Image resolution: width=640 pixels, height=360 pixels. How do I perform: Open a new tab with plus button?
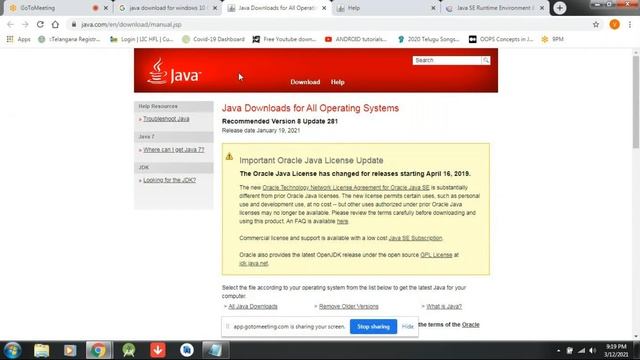coord(560,8)
